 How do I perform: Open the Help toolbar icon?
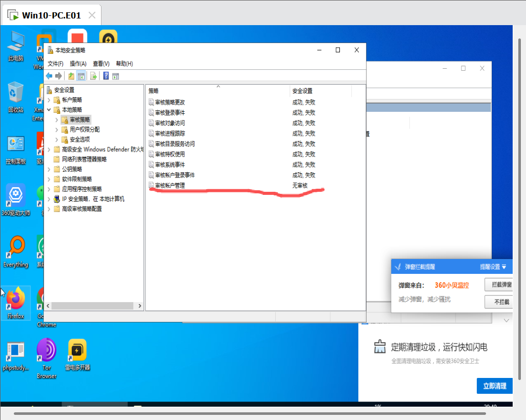[x=106, y=76]
